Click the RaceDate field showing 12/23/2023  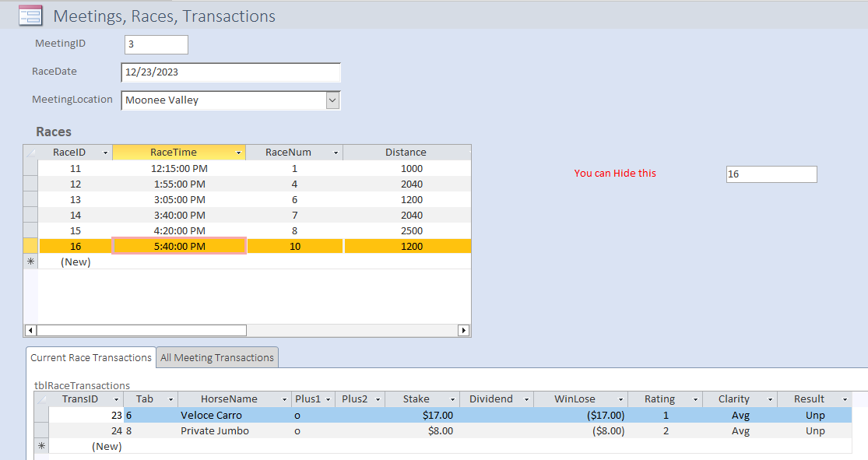click(x=230, y=72)
